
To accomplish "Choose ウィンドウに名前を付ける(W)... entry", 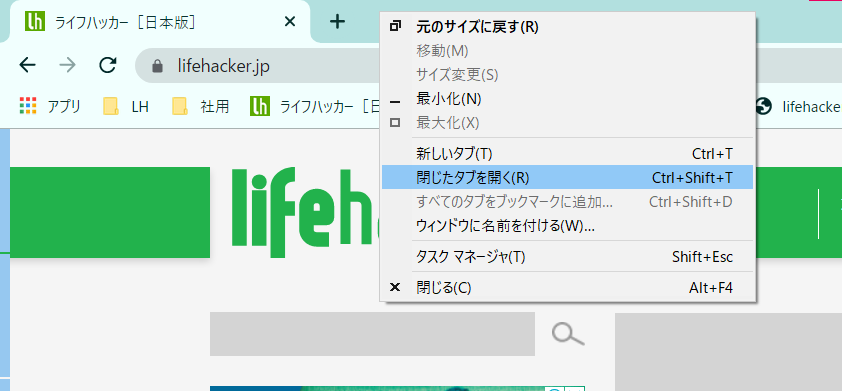I will coord(567,226).
